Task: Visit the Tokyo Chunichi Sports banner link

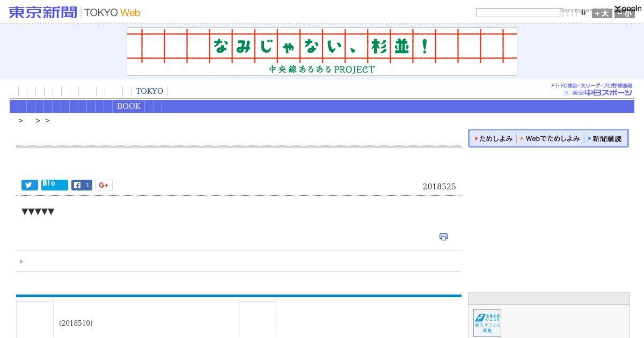Action: pyautogui.click(x=591, y=90)
